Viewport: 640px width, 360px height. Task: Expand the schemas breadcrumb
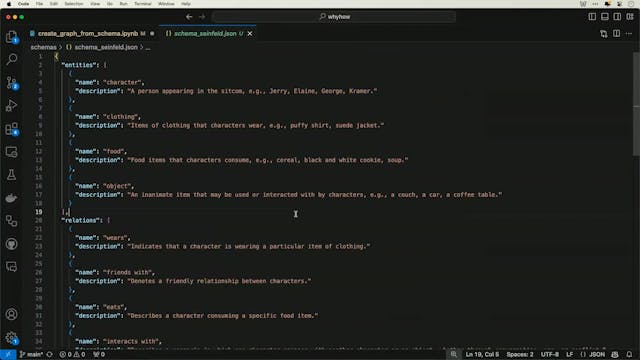click(43, 47)
